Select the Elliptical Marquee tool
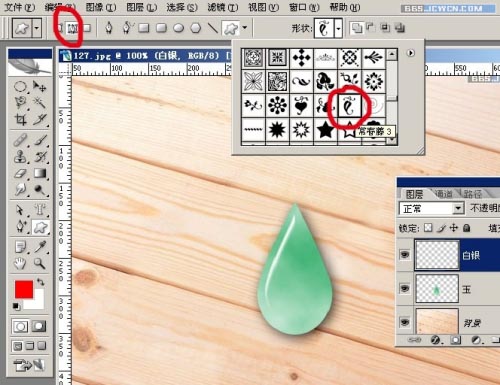500x385 pixels. point(20,87)
